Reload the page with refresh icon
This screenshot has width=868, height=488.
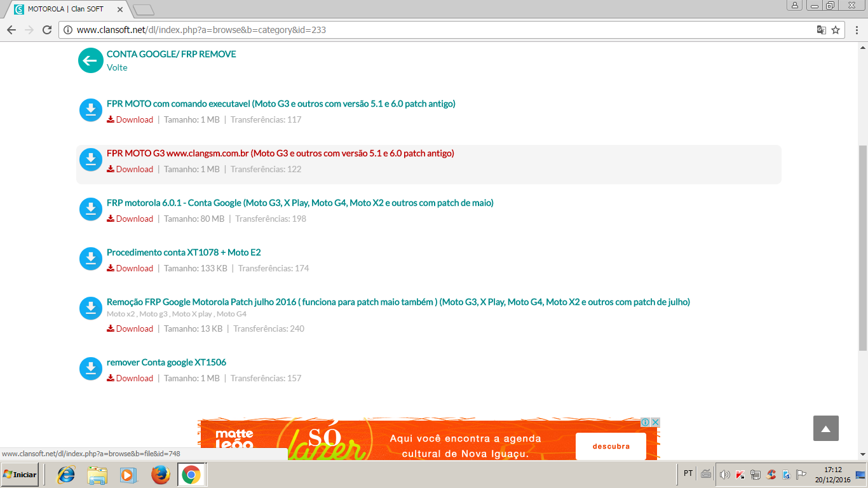[47, 30]
